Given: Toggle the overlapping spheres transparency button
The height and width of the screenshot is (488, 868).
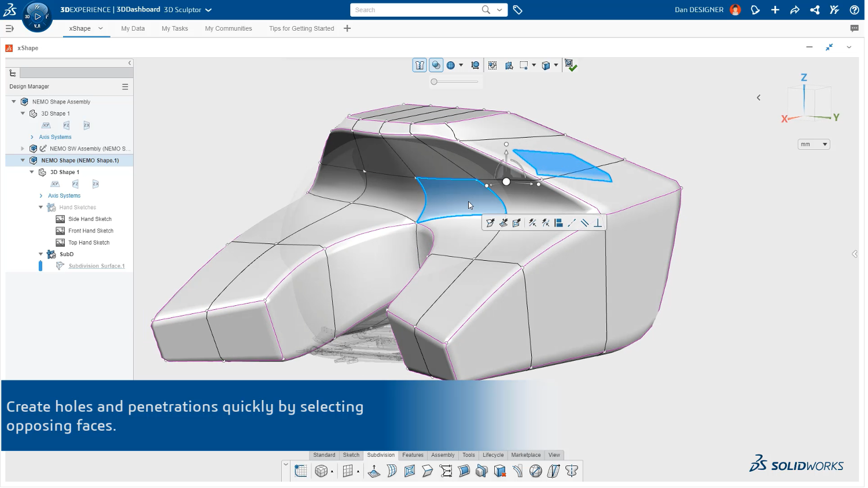Looking at the screenshot, I should tap(436, 66).
